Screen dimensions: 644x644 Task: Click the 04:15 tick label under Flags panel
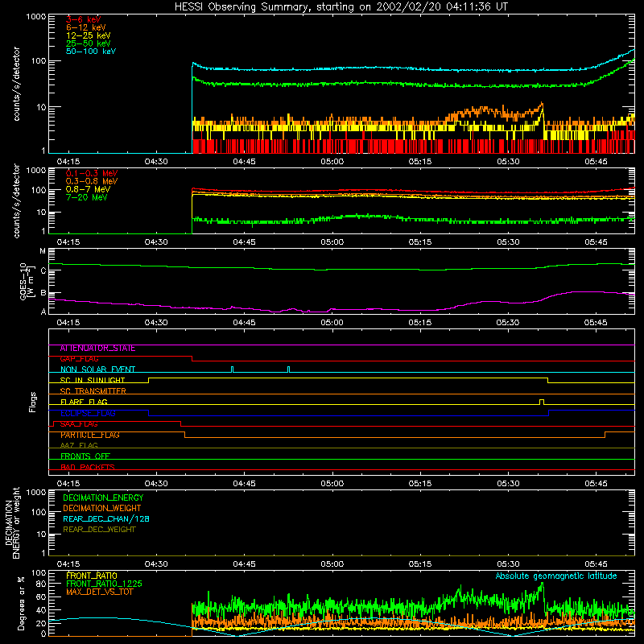pos(68,484)
